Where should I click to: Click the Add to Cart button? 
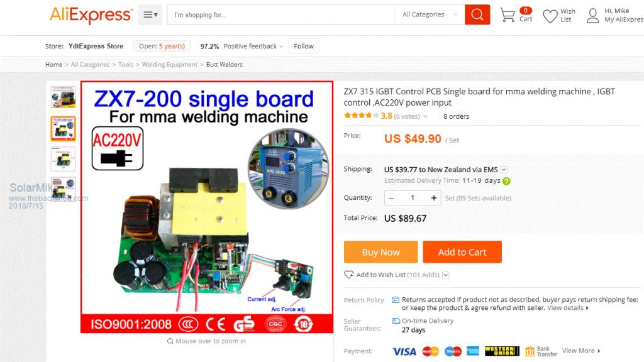pyautogui.click(x=462, y=252)
